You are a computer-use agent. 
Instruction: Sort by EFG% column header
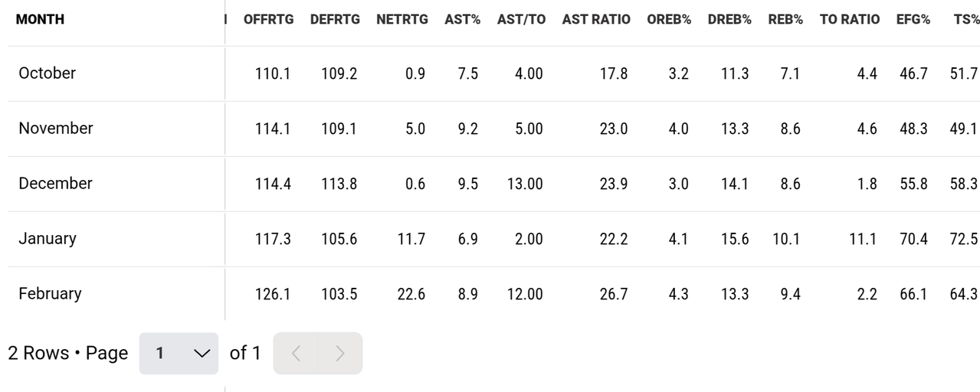tap(913, 20)
